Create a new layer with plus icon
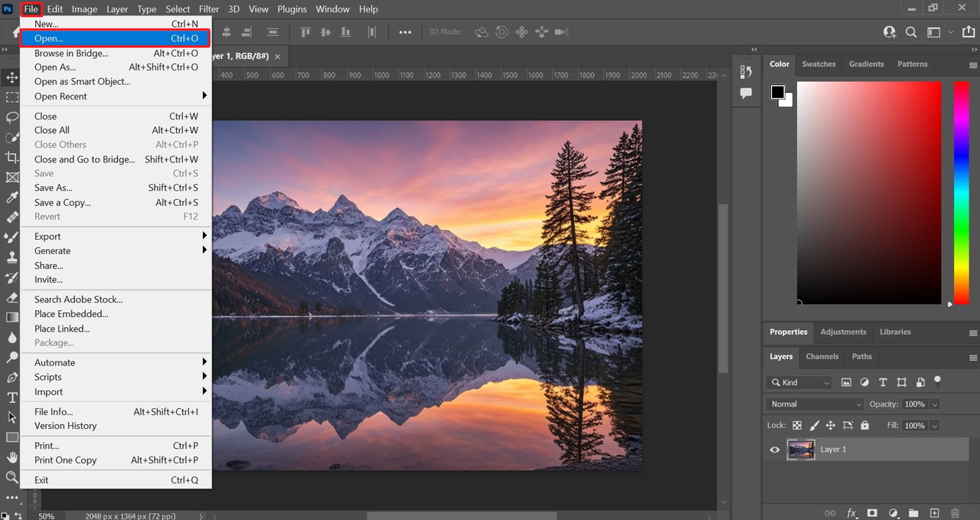Image resolution: width=980 pixels, height=520 pixels. (x=934, y=513)
